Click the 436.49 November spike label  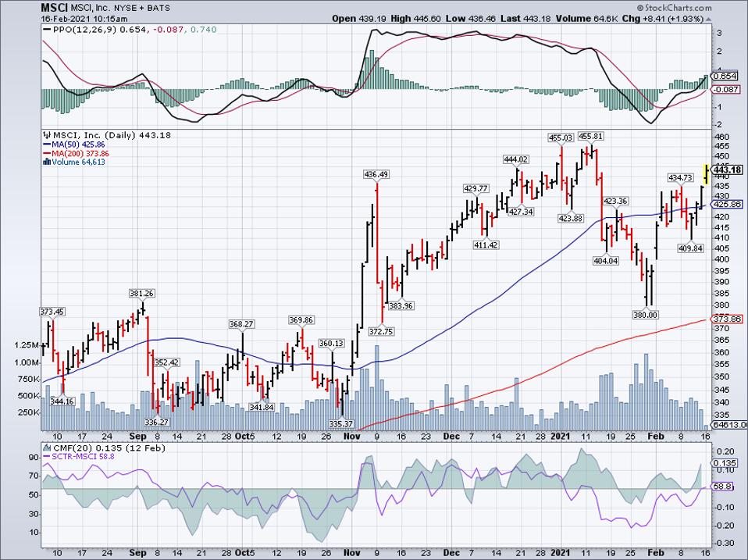[x=376, y=175]
